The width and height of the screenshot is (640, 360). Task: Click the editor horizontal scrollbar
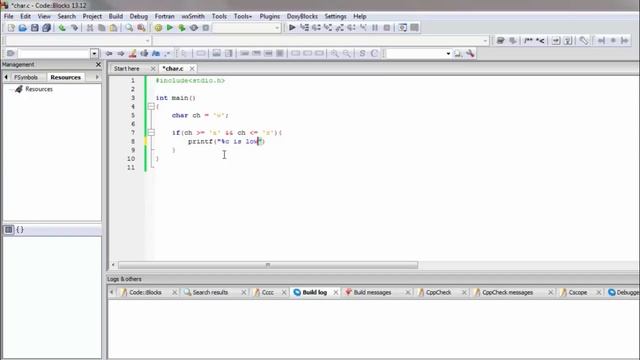[x=268, y=265]
